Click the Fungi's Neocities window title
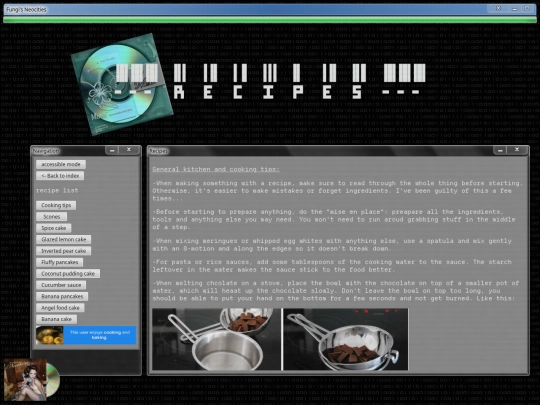 [x=27, y=10]
